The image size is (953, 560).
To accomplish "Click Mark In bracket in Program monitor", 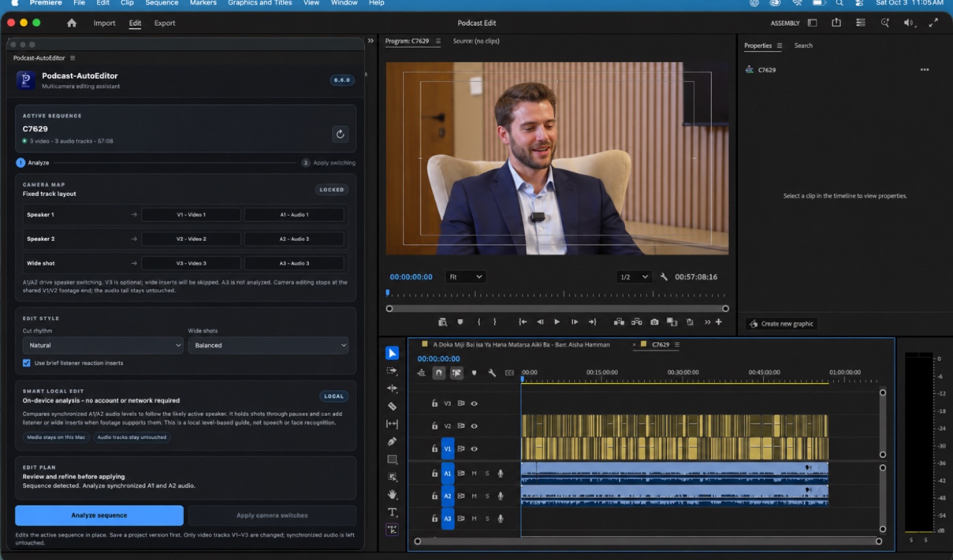I will point(479,322).
